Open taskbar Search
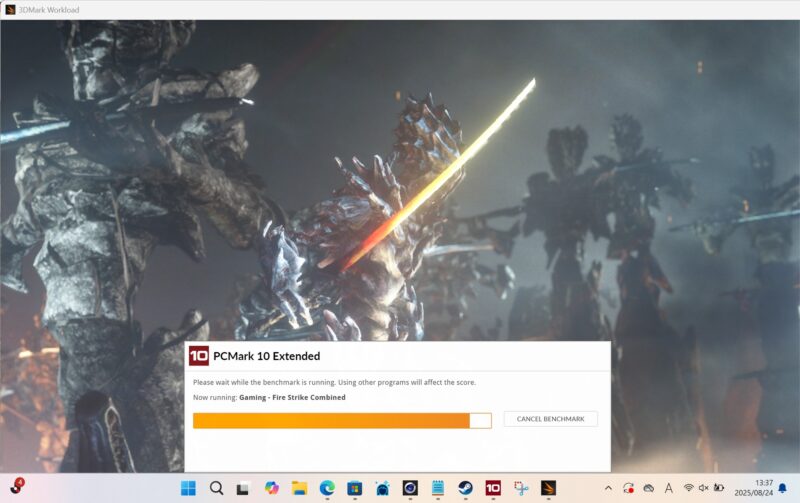The height and width of the screenshot is (503, 800). pyautogui.click(x=216, y=488)
